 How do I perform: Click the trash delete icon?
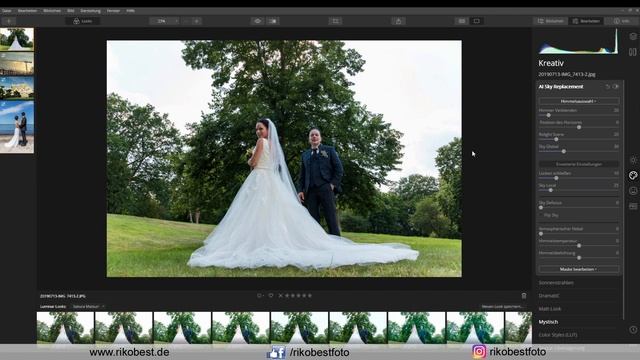[x=524, y=296]
